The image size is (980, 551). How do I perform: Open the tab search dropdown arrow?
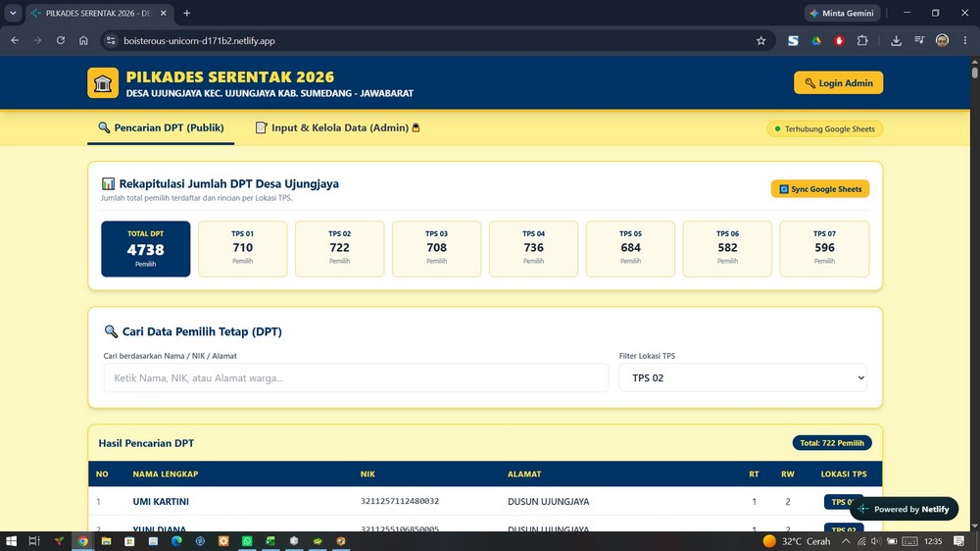13,13
